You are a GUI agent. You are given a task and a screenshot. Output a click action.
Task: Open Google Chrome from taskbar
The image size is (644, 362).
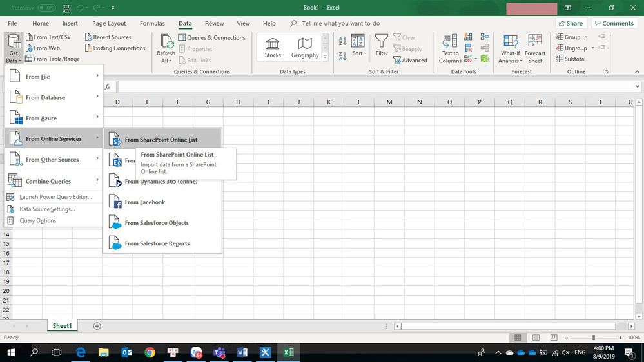[x=150, y=352]
